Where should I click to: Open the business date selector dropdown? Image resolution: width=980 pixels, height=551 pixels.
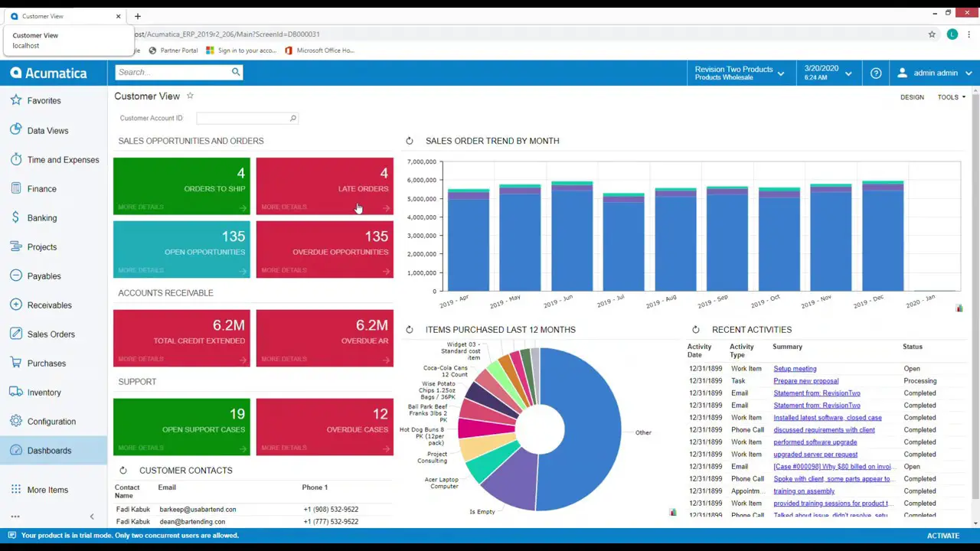pyautogui.click(x=848, y=73)
